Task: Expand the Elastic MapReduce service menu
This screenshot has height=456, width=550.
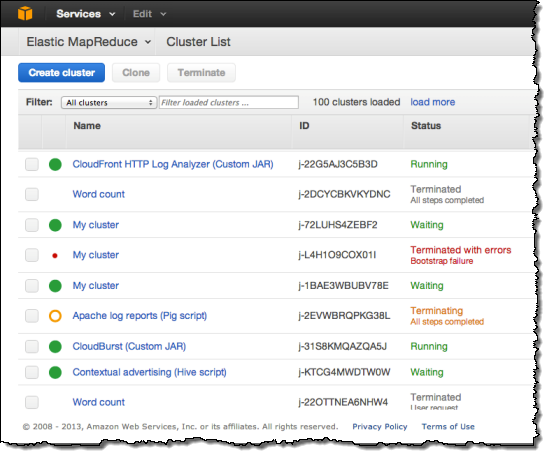Action: click(x=89, y=42)
